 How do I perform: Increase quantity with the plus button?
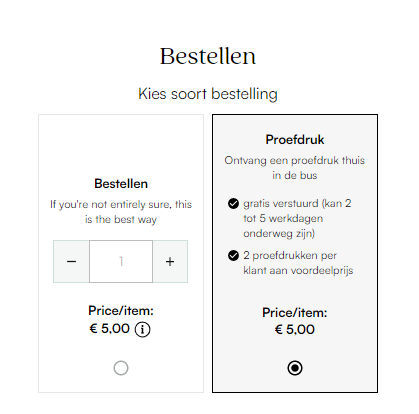(x=170, y=261)
